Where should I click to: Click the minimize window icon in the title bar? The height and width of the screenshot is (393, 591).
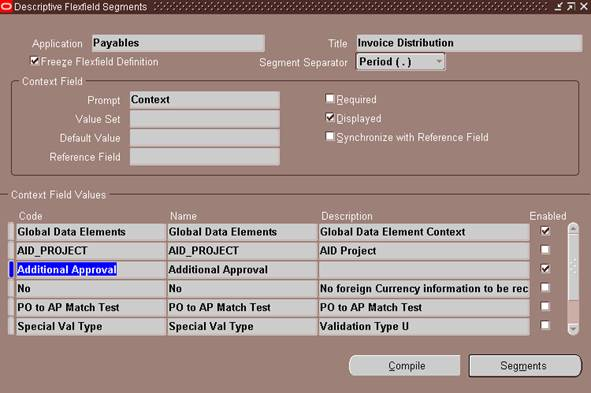(x=559, y=6)
